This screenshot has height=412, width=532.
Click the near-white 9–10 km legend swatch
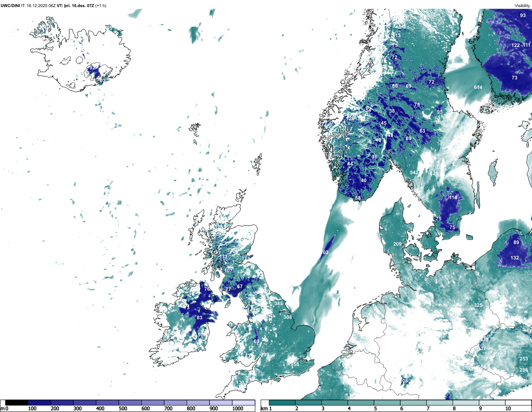[493, 403]
